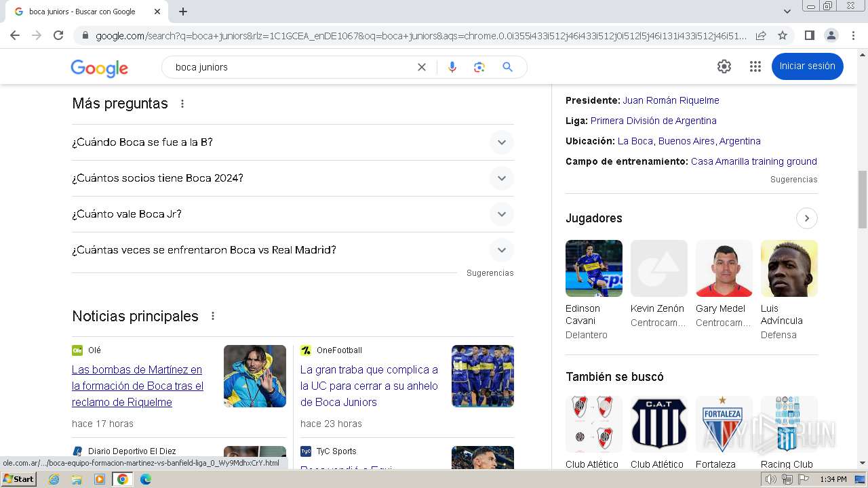Open Kevin Zenón player card
Image resolution: width=868 pixels, height=488 pixels.
(x=659, y=285)
